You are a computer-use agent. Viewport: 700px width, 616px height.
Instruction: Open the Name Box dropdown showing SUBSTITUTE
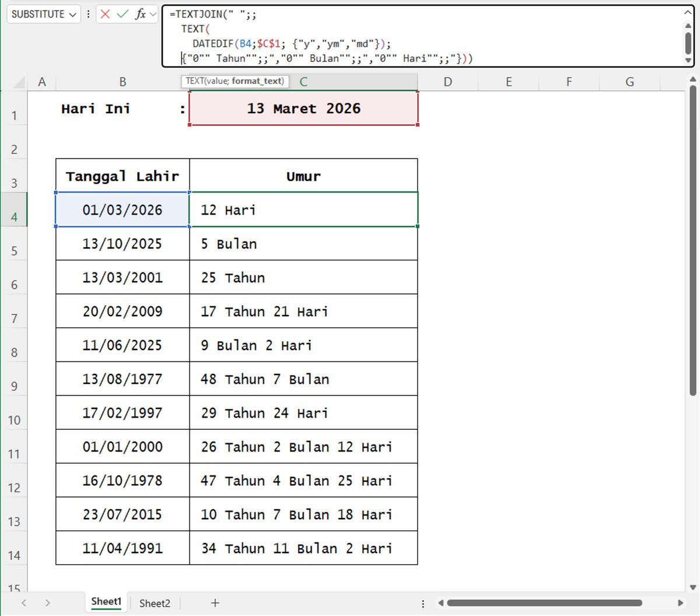click(x=73, y=15)
